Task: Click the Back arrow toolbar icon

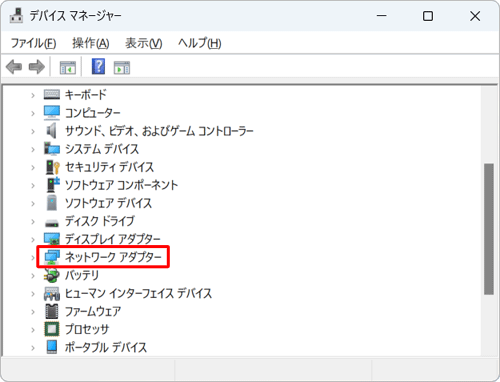Action: pos(14,67)
